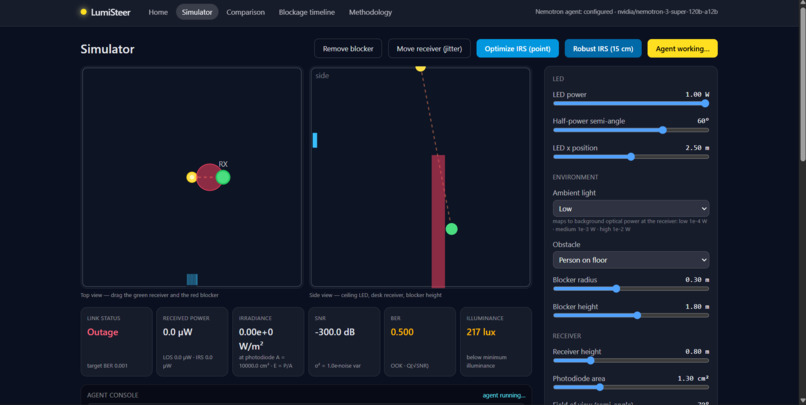
Task: Click the Move receiver (jitter) button
Action: tap(429, 48)
